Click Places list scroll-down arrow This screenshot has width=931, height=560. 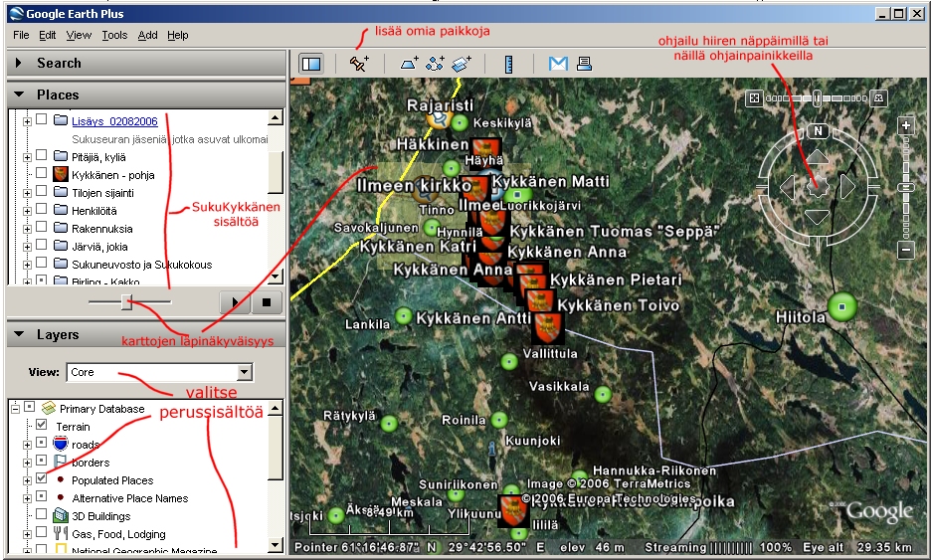point(275,277)
